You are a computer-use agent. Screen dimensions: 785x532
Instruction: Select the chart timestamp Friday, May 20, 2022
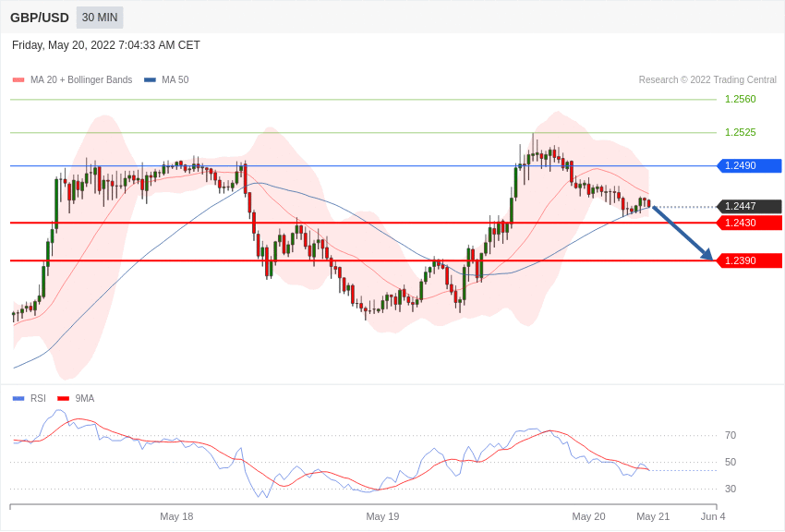105,45
